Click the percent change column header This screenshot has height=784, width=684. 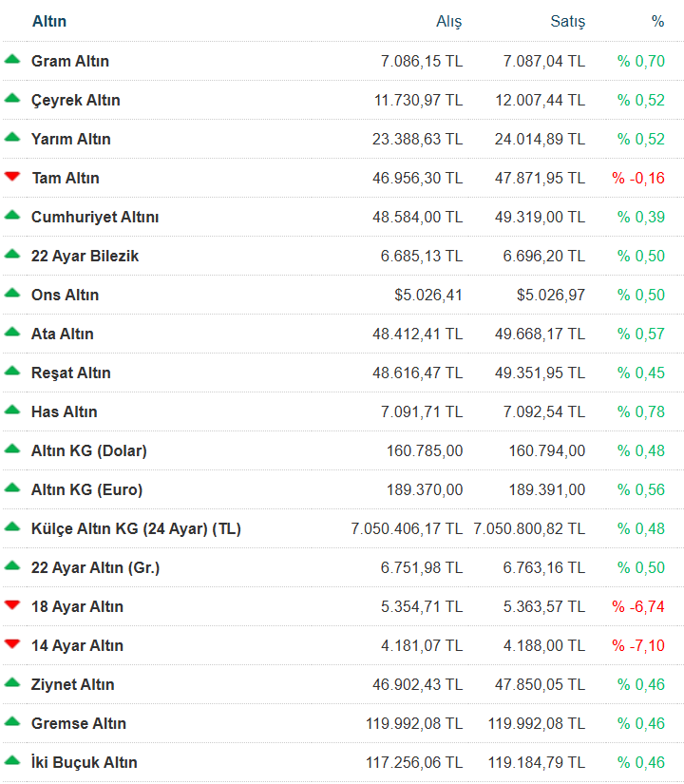[x=657, y=21]
